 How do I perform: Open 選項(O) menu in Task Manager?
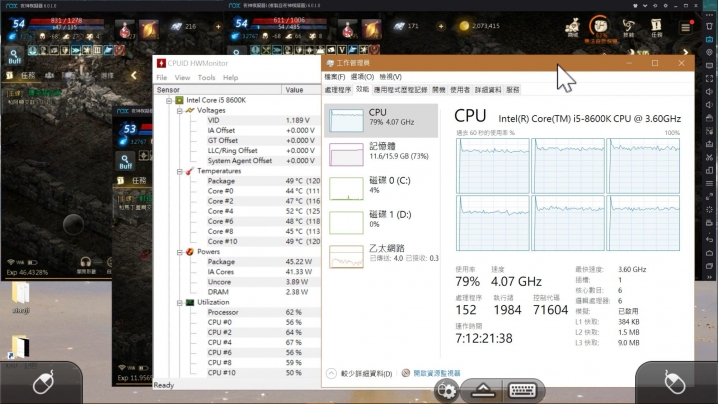pyautogui.click(x=362, y=77)
